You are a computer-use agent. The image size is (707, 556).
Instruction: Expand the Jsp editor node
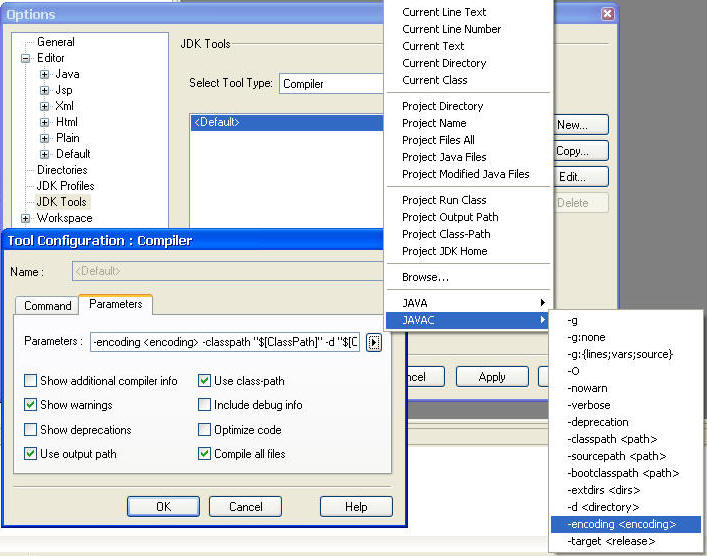click(44, 90)
